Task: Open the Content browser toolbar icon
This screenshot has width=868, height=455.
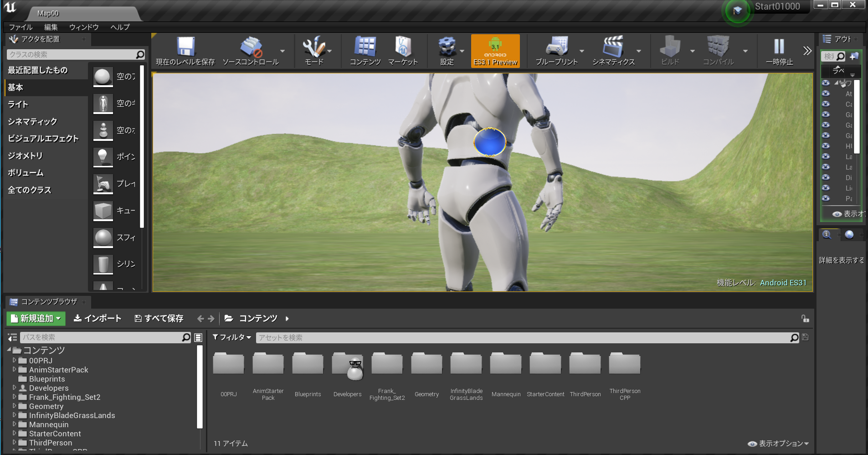Action: [365, 47]
